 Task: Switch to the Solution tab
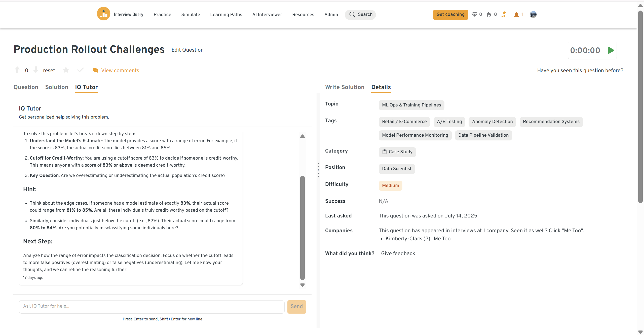57,87
